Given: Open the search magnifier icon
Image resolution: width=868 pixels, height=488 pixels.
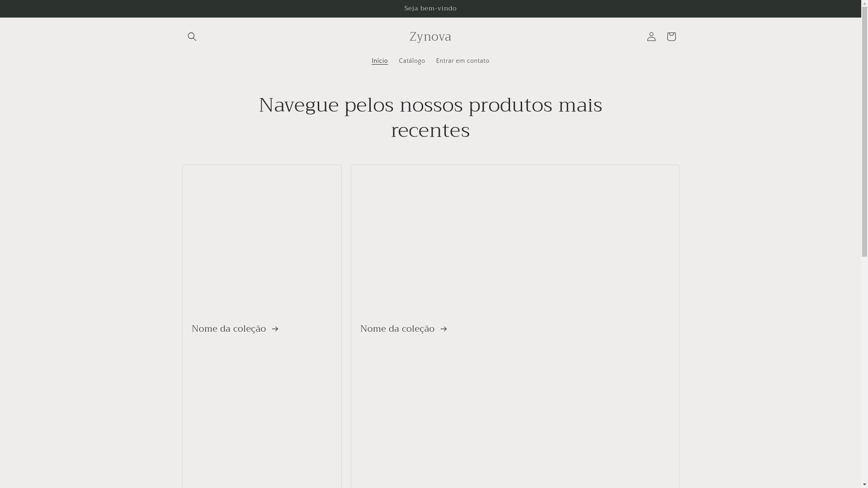Looking at the screenshot, I should click(192, 37).
